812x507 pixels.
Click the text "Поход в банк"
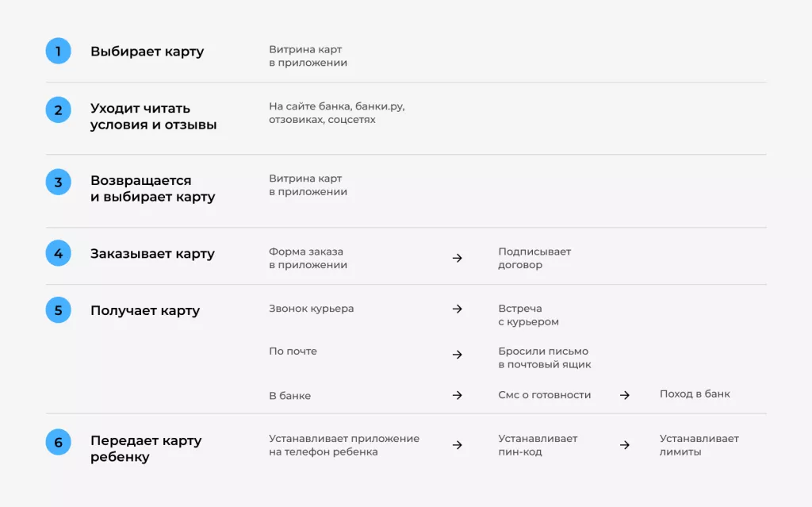click(695, 394)
